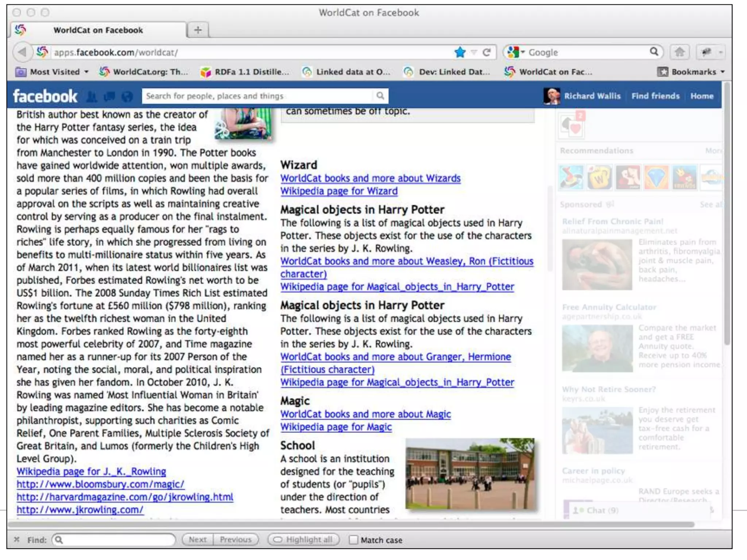
Task: Reload the page with the refresh icon
Action: [x=487, y=52]
